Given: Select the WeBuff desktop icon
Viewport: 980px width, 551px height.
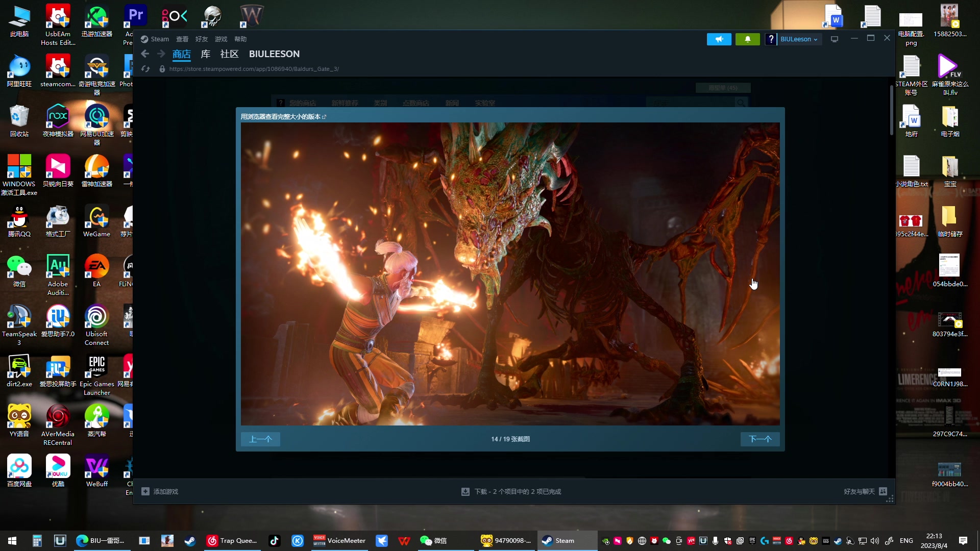Looking at the screenshot, I should (x=97, y=471).
